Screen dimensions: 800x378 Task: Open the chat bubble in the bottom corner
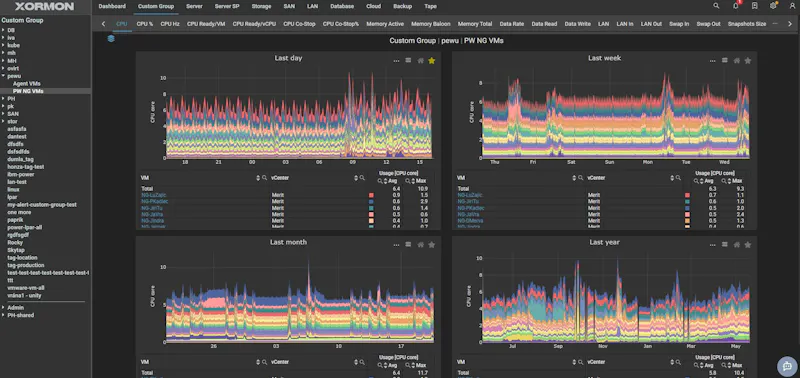[787, 366]
